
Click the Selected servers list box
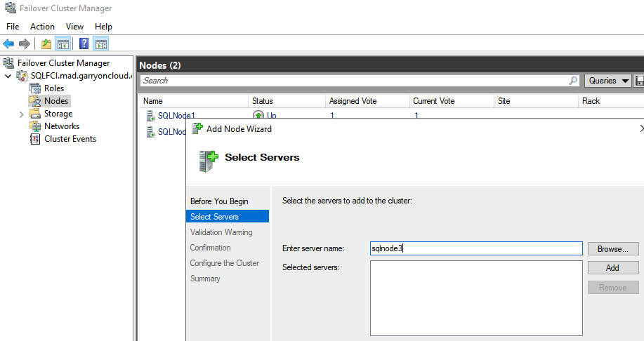tap(476, 298)
